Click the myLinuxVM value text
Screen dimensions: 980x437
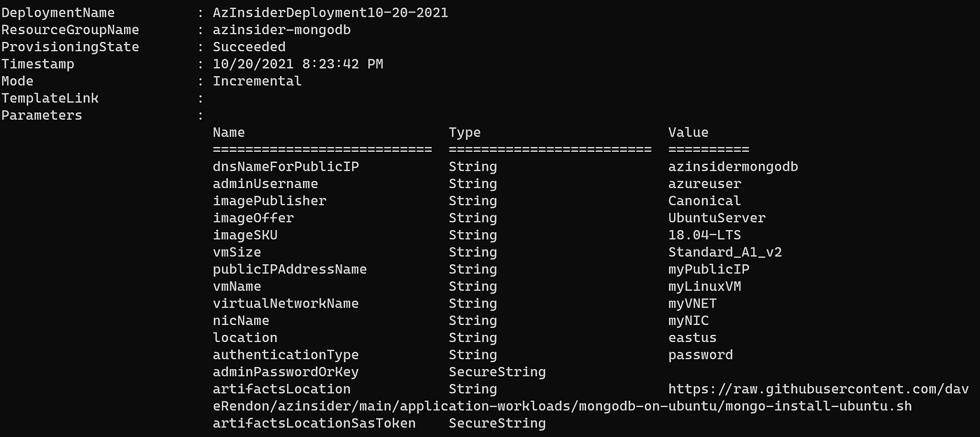click(x=704, y=287)
